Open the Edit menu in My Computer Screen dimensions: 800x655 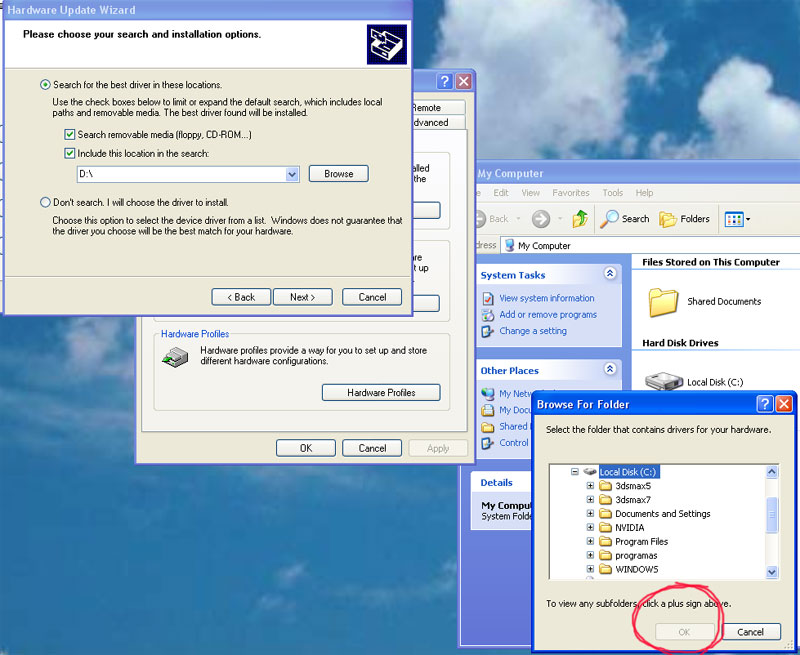(501, 193)
